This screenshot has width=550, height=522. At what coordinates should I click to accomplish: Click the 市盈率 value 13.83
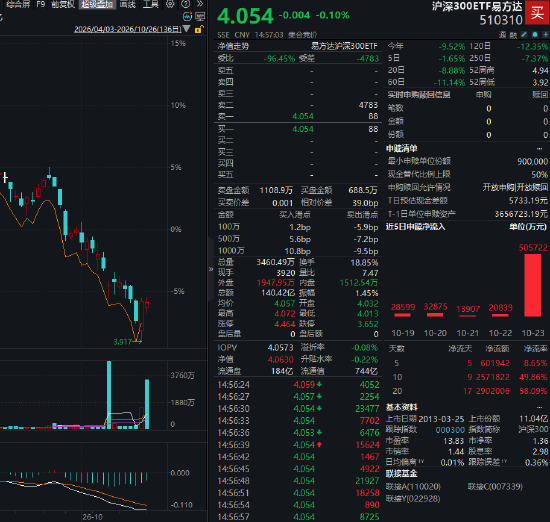click(x=454, y=441)
